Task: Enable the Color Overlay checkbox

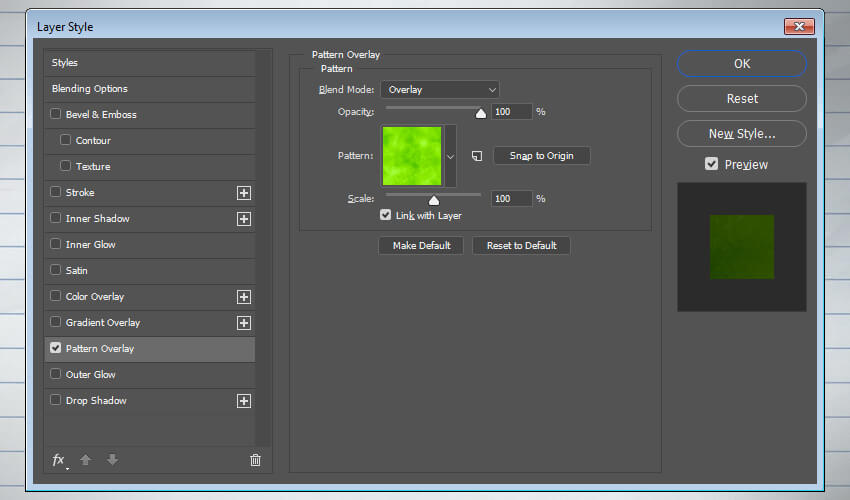Action: [x=55, y=296]
